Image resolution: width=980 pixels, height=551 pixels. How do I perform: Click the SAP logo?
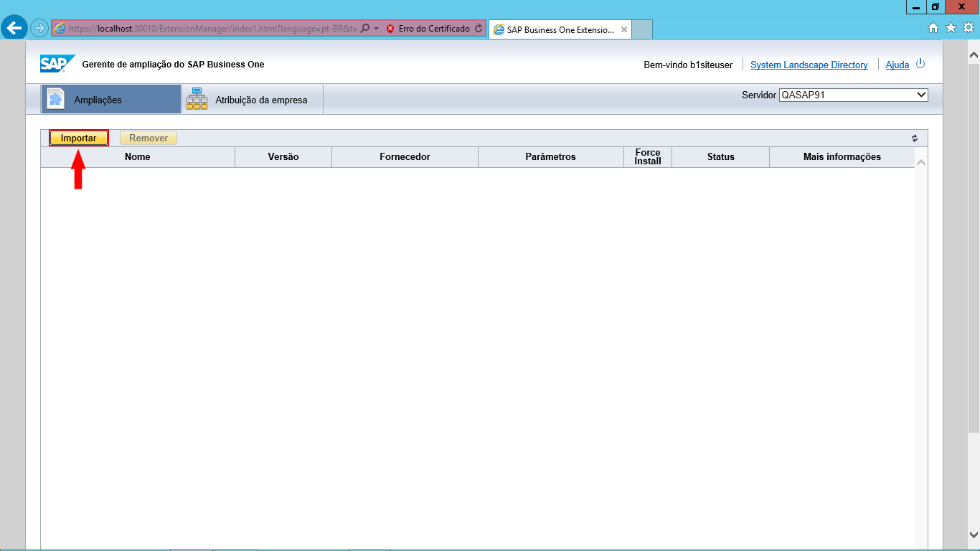(x=57, y=64)
